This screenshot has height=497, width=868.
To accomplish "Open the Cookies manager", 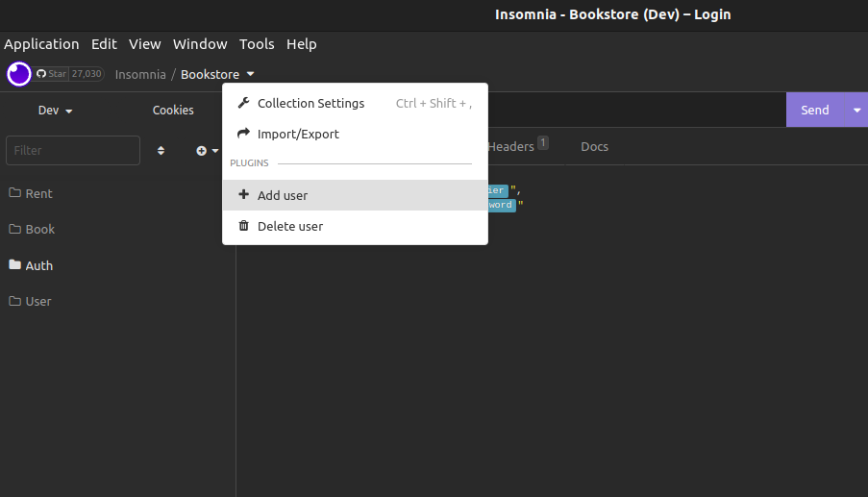I will click(x=173, y=111).
